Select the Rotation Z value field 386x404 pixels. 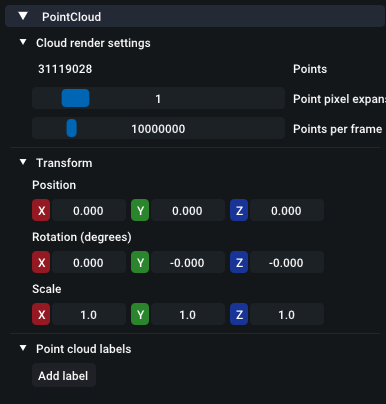pos(286,262)
